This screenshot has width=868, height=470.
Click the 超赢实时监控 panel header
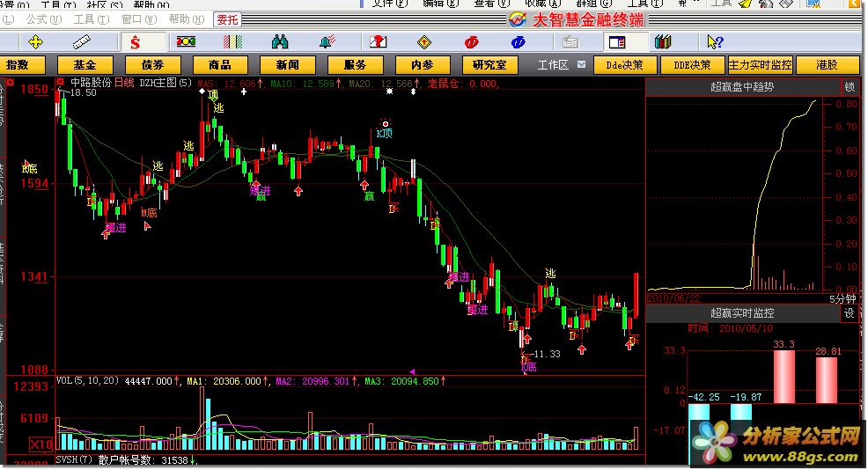point(742,313)
